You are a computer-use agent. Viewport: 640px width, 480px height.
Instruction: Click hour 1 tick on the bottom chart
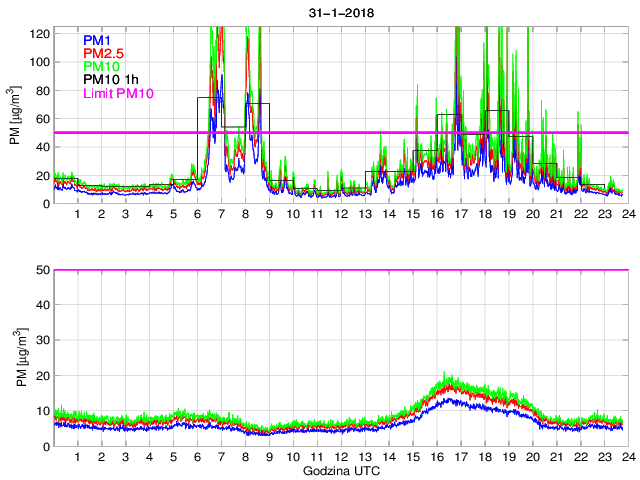(77, 457)
